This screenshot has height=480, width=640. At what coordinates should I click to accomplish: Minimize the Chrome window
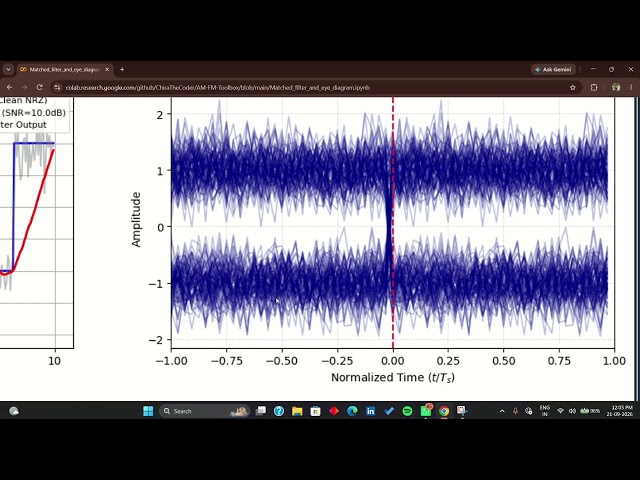pyautogui.click(x=593, y=69)
